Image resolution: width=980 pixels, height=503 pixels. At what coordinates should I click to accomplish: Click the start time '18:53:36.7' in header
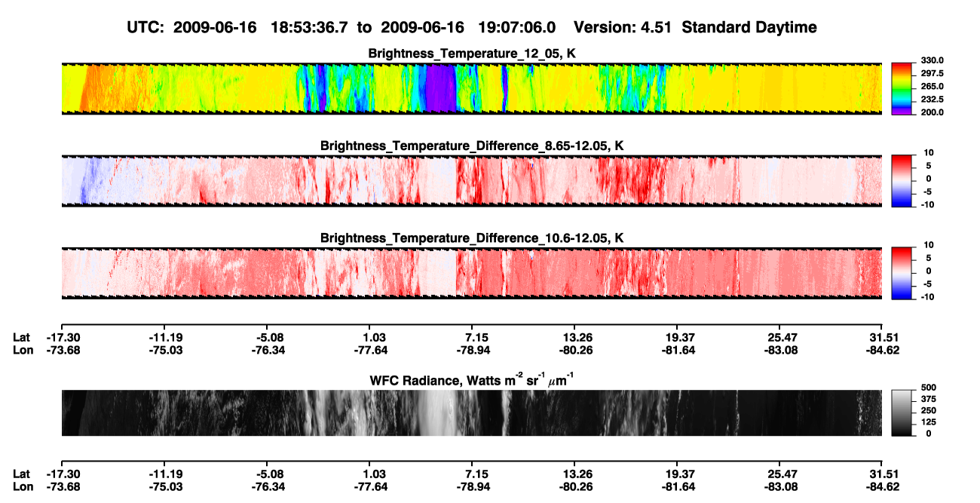click(x=308, y=27)
